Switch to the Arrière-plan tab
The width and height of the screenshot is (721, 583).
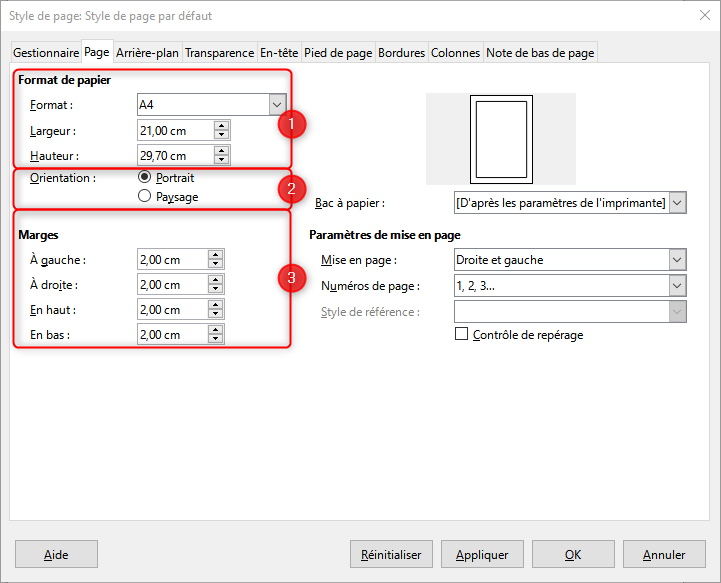[147, 53]
